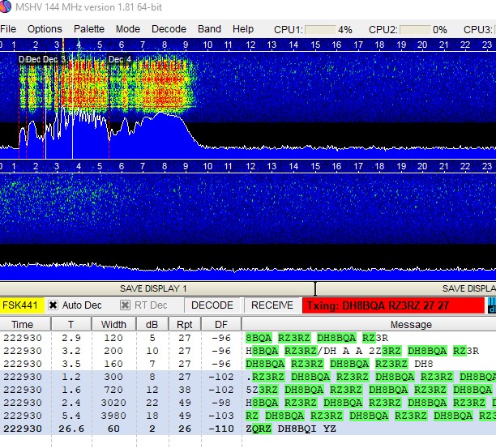The image size is (496, 448).
Task: Open the Options menu
Action: tap(45, 29)
